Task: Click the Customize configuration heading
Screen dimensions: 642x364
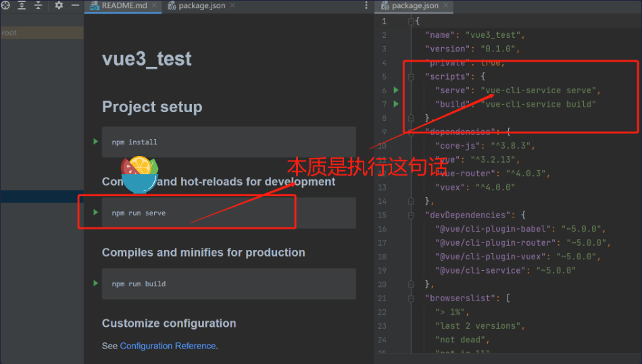Action: [169, 323]
